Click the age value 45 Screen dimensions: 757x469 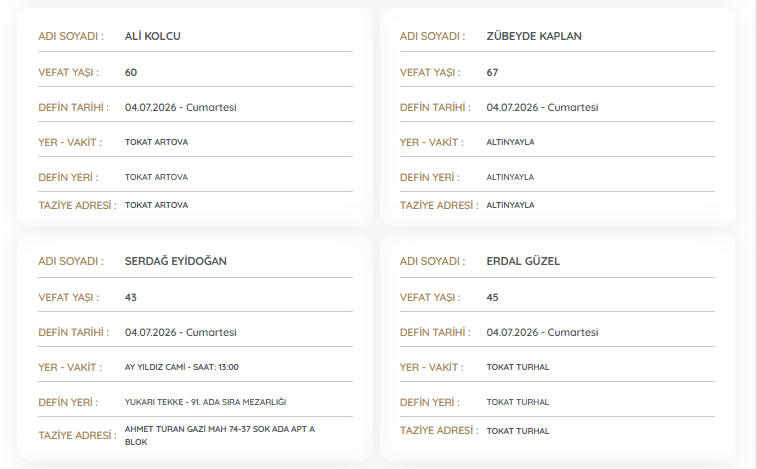tap(492, 298)
